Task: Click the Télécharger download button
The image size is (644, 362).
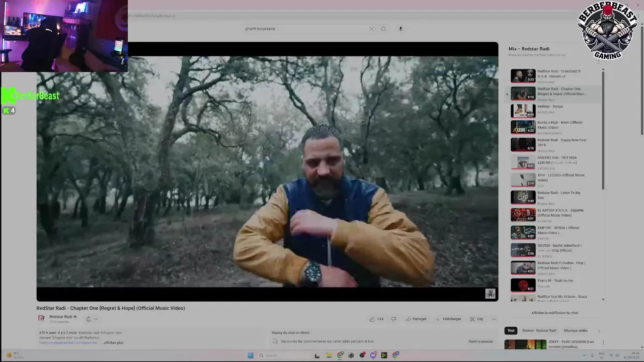Action: (448, 319)
